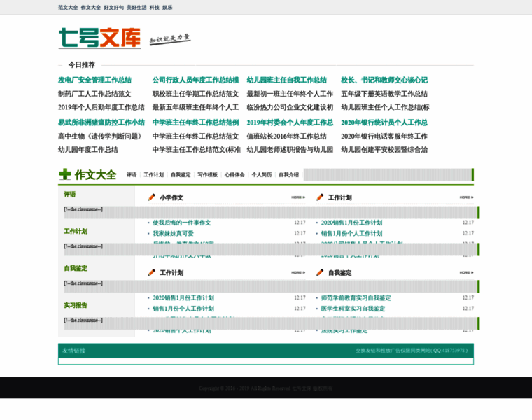Go to 美好生活 in the top menu
The width and height of the screenshot is (532, 420).
coord(137,7)
